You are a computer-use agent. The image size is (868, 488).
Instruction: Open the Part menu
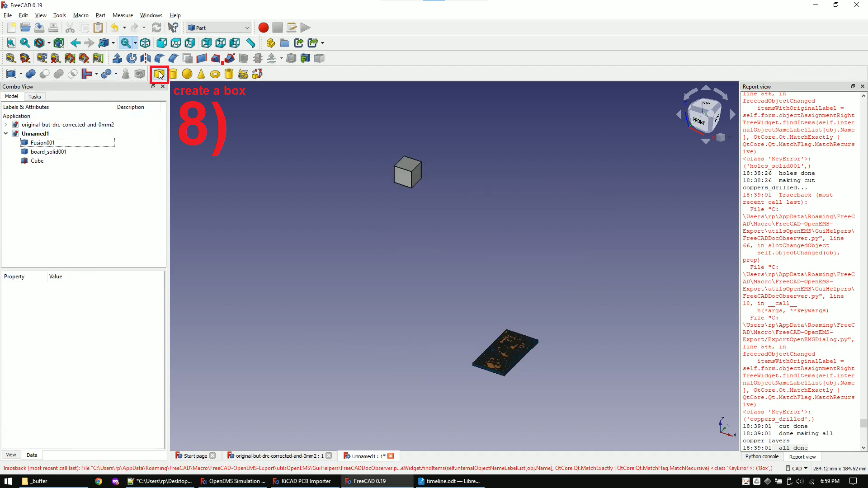pyautogui.click(x=100, y=15)
